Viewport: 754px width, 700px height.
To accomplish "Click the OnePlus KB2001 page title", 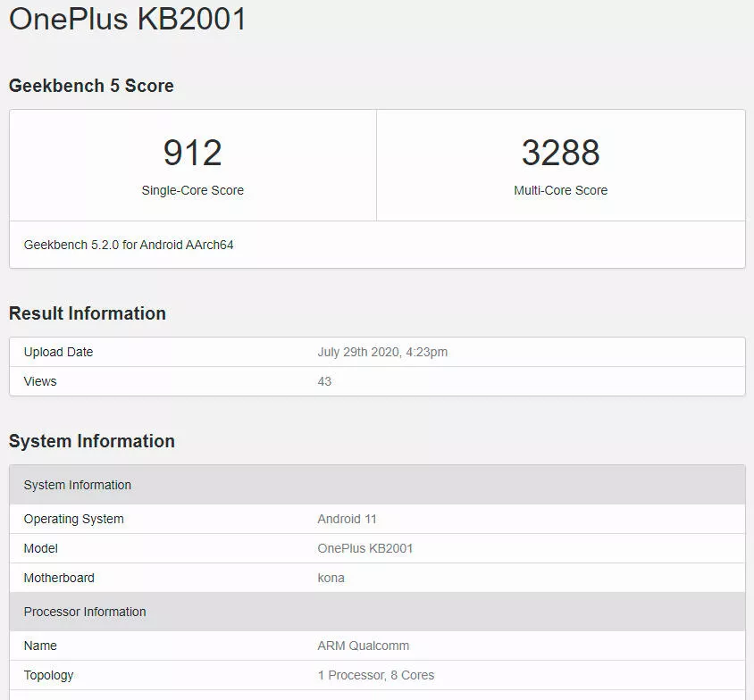I will pos(128,20).
